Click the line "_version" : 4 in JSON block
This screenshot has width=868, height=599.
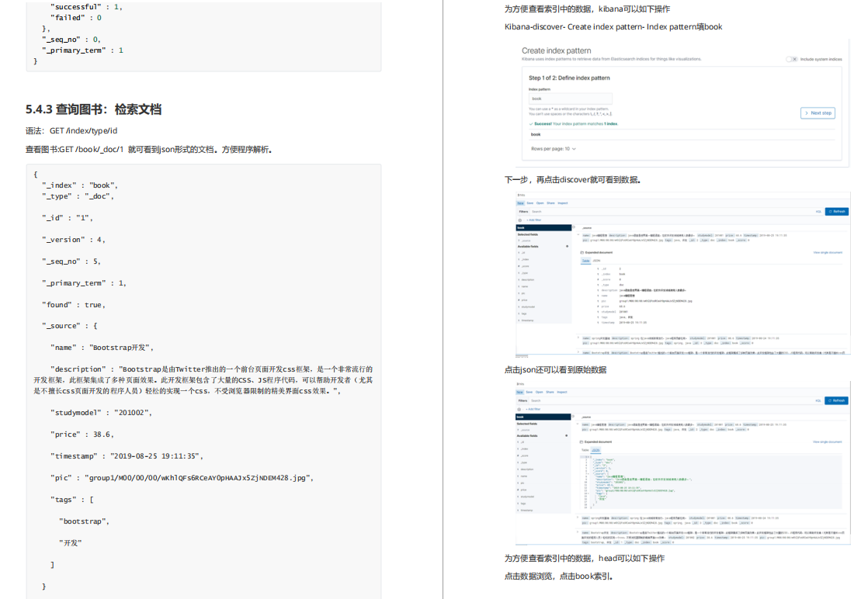pyautogui.click(x=73, y=240)
